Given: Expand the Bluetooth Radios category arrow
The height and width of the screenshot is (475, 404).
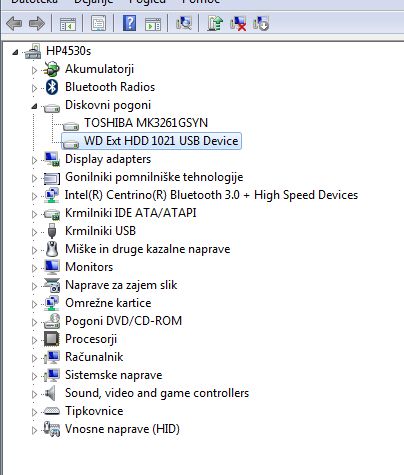Looking at the screenshot, I should [x=34, y=88].
